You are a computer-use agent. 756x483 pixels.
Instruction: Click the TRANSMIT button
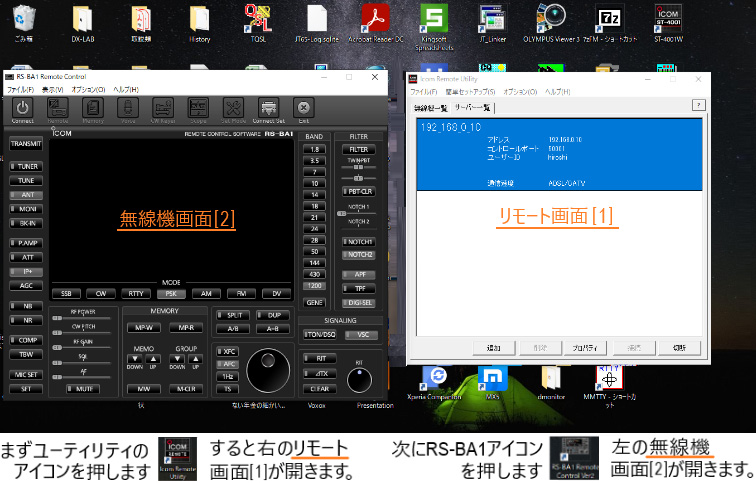(x=26, y=144)
